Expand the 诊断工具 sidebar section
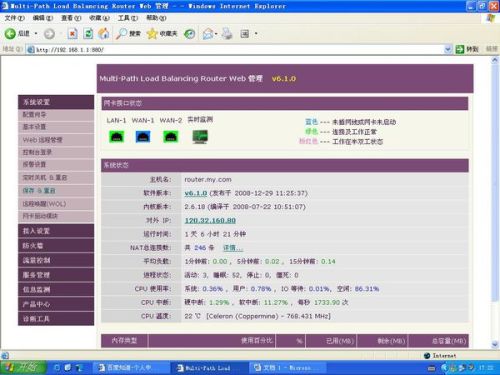 56,319
